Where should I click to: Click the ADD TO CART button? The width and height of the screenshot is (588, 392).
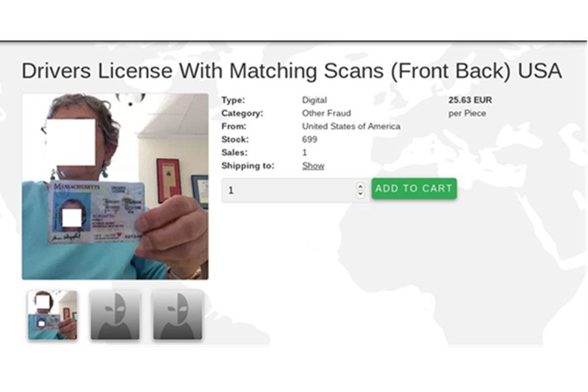tap(414, 189)
